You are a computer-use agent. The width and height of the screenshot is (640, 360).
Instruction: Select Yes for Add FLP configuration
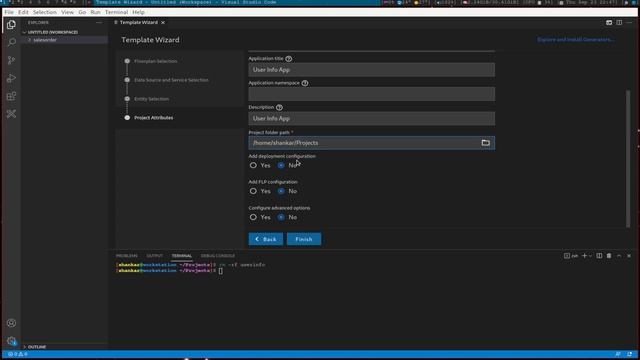tap(253, 191)
